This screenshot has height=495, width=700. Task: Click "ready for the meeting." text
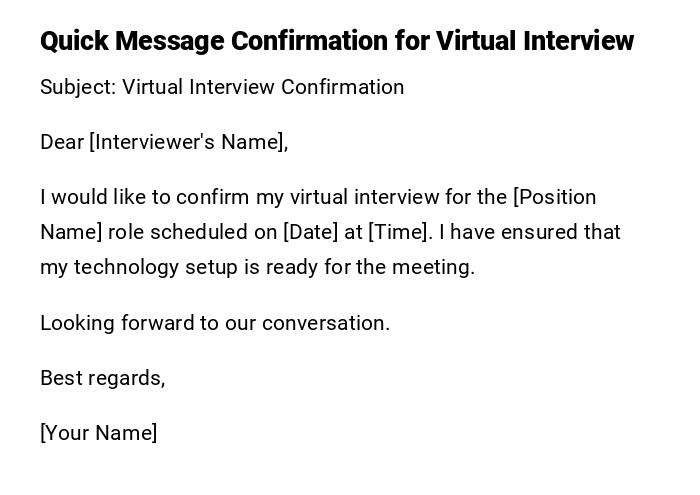[403, 267]
